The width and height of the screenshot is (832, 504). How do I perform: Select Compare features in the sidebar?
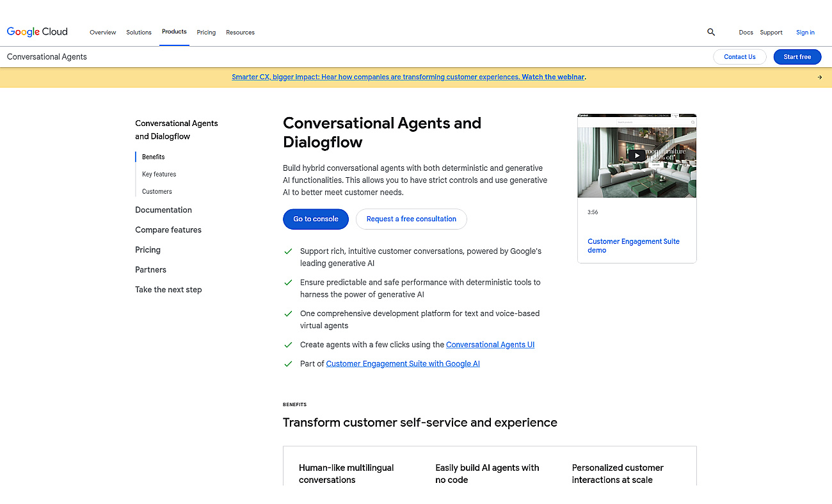tap(168, 230)
